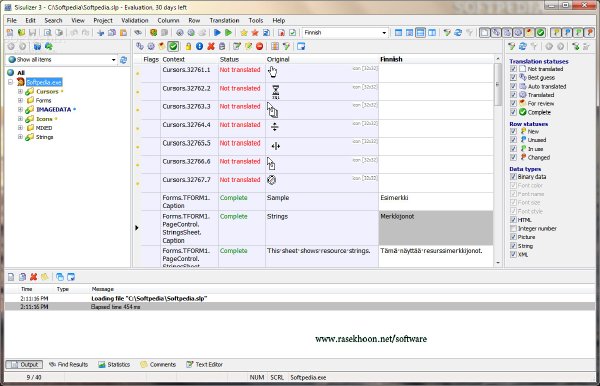This screenshot has width=600, height=386.
Task: Click the binoculars find icon
Action: 138,33
